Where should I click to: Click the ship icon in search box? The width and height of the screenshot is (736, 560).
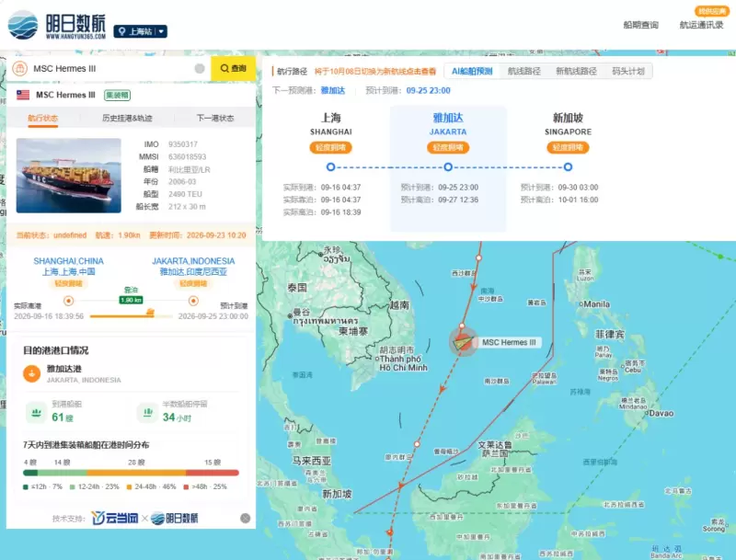pos(19,68)
